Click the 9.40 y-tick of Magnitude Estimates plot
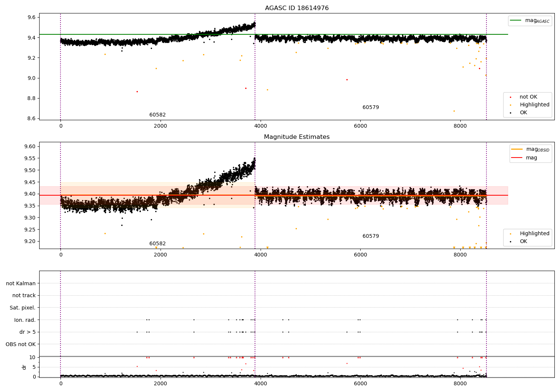The width and height of the screenshot is (560, 392). (30, 194)
